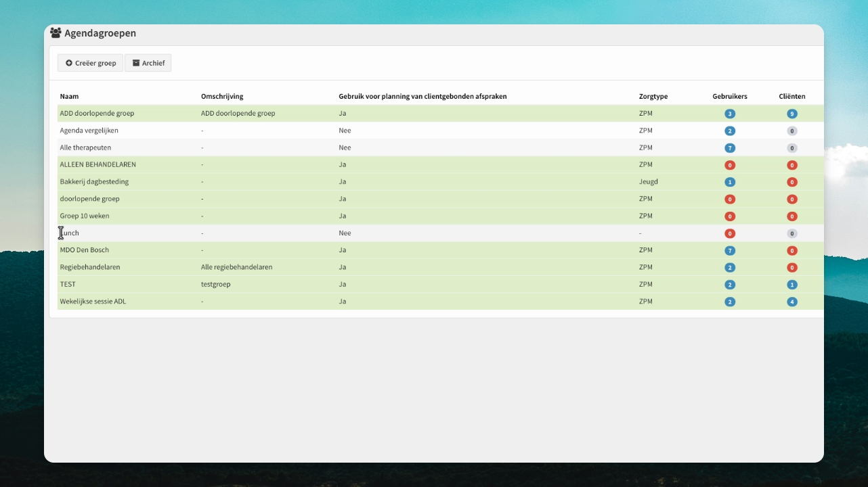Click the users badge for MDO Den Bosch
Viewport: 868px width, 487px height.
tap(730, 250)
